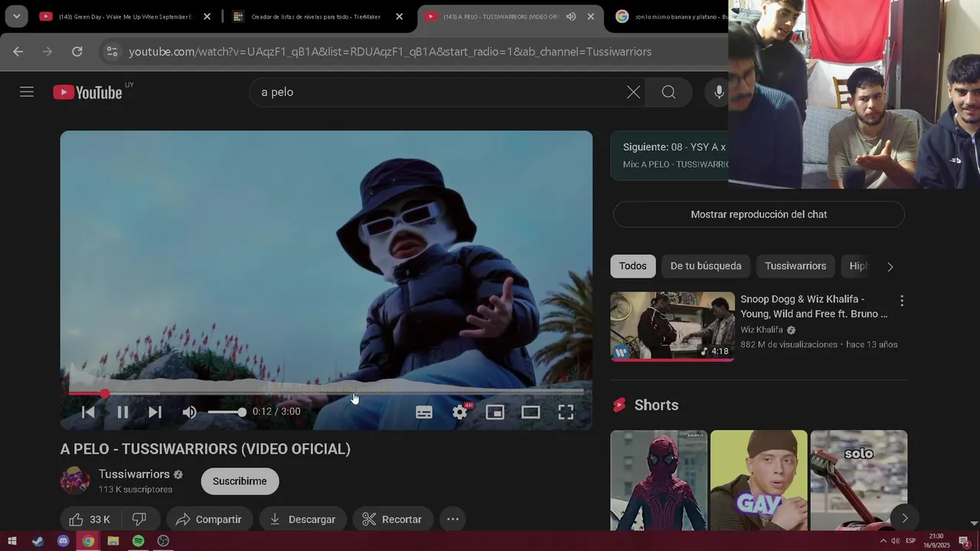Run search with the magnifier button
The height and width of the screenshot is (551, 980).
tap(668, 92)
